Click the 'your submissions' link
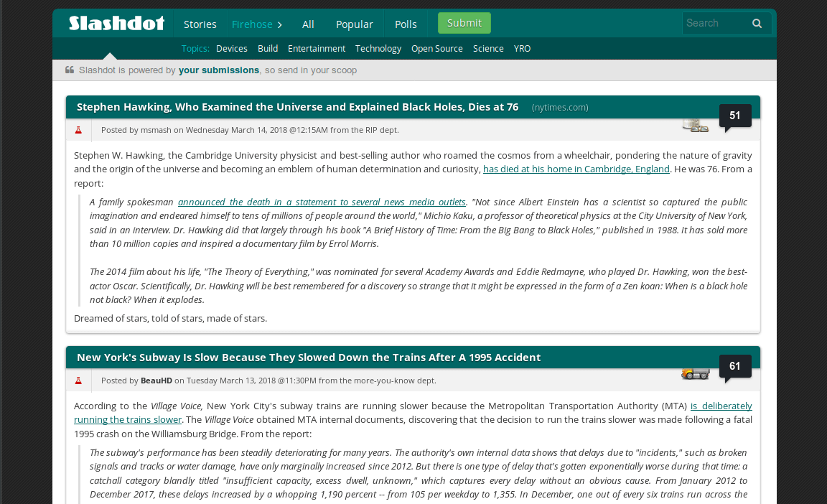827x504 pixels. click(x=219, y=70)
